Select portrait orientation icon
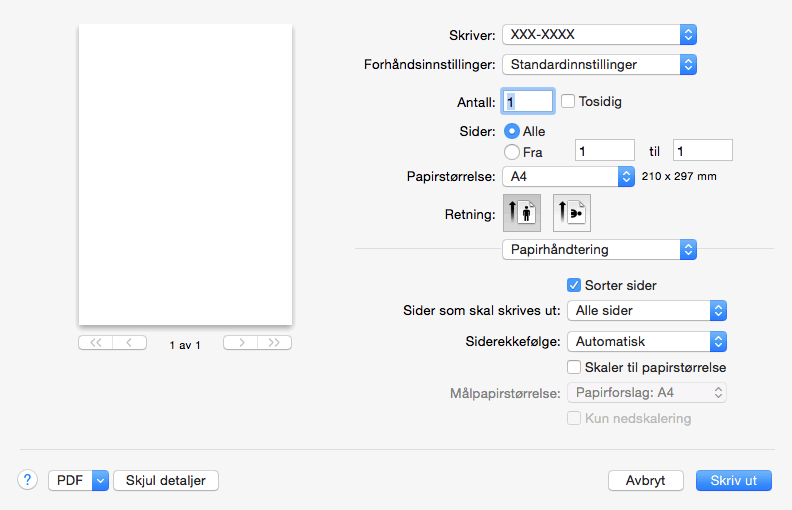Image resolution: width=792 pixels, height=510 pixels. (x=521, y=213)
